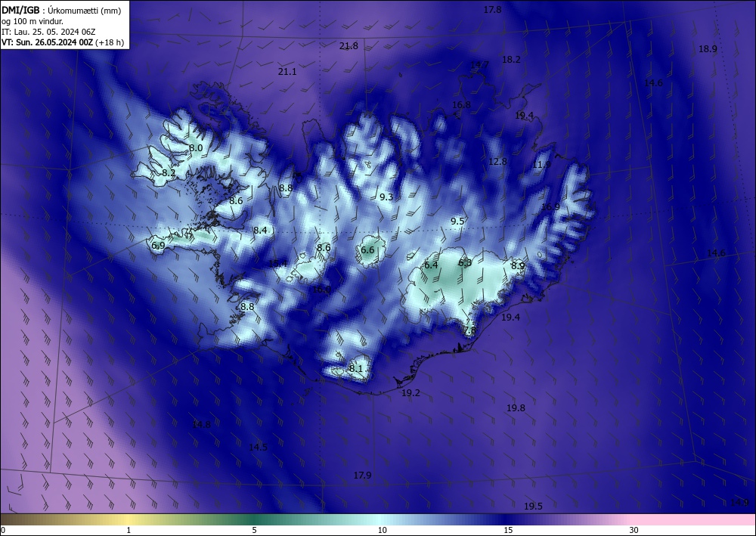Image resolution: width=756 pixels, height=536 pixels.
Task: Click the 14.5 value label
Action: (x=258, y=448)
